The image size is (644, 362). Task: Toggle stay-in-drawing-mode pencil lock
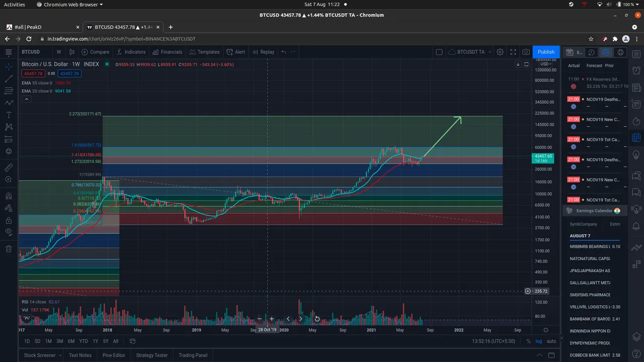tap(9, 208)
